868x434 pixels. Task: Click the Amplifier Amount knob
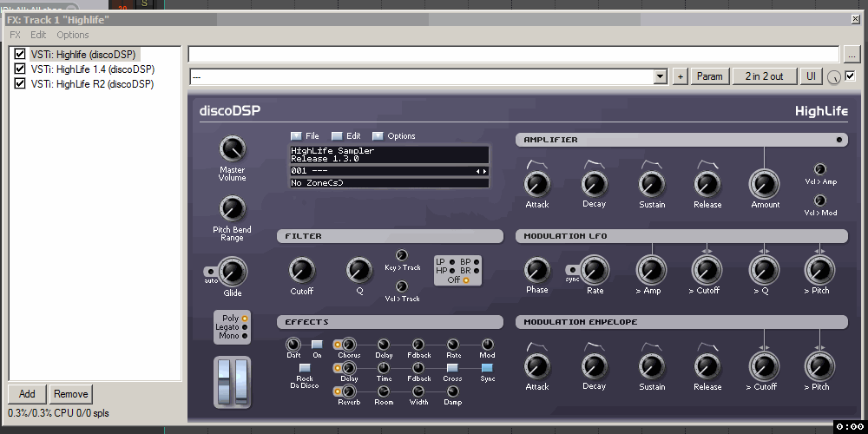[x=765, y=184]
